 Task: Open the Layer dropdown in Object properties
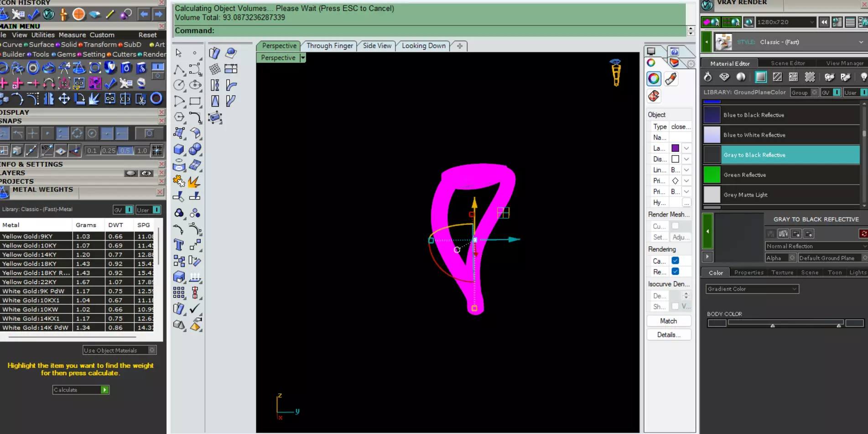click(686, 148)
